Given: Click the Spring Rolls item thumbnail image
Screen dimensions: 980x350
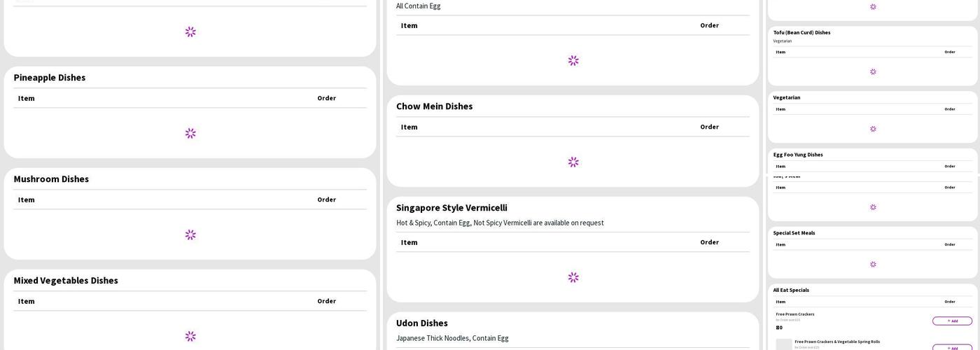Looking at the screenshot, I should (784, 344).
